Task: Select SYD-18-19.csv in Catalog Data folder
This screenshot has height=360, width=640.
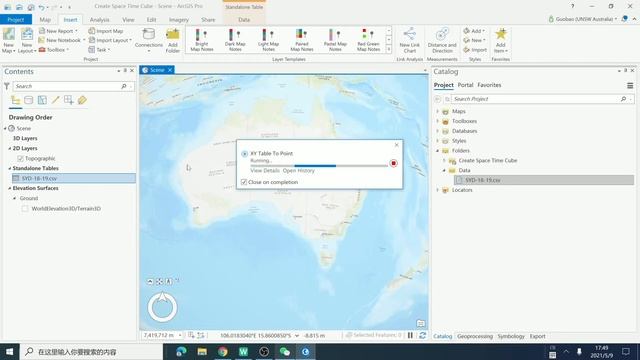Action: (x=544, y=180)
